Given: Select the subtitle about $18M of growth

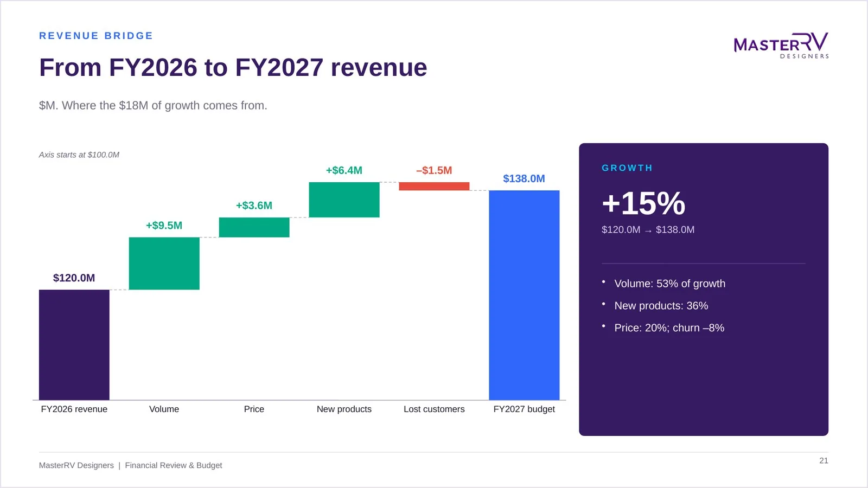Looking at the screenshot, I should (153, 105).
